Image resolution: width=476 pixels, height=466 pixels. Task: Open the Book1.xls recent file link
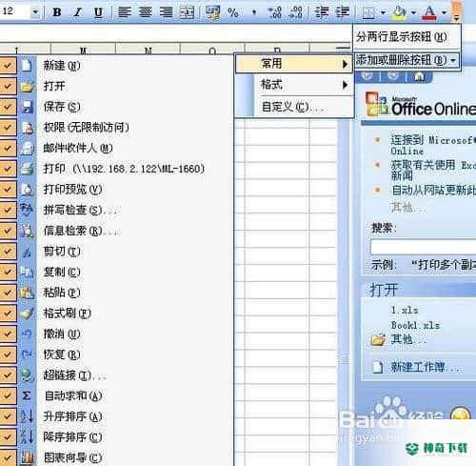click(415, 325)
